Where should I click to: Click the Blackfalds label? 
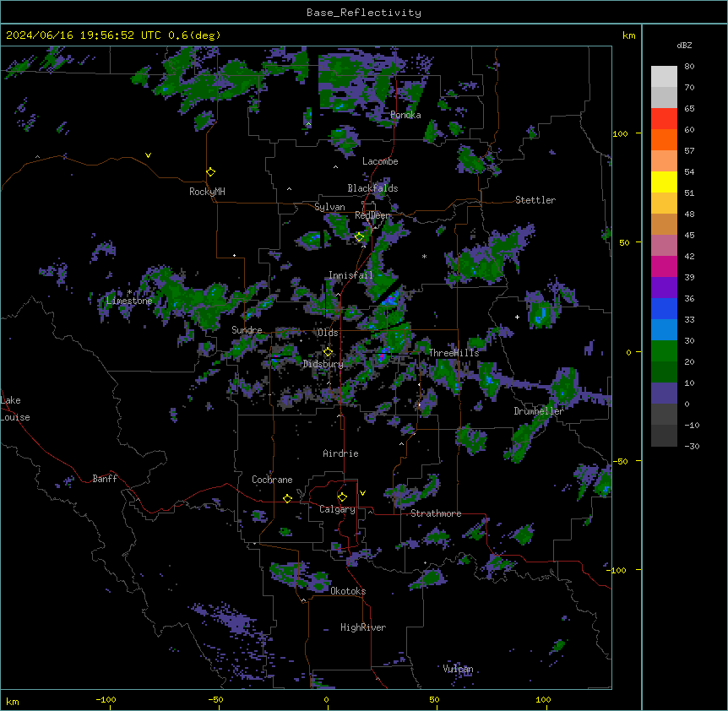(372, 188)
